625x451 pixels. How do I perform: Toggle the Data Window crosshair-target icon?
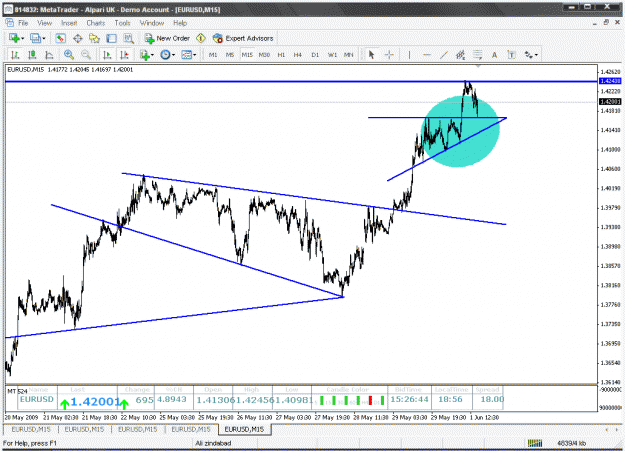(78, 38)
